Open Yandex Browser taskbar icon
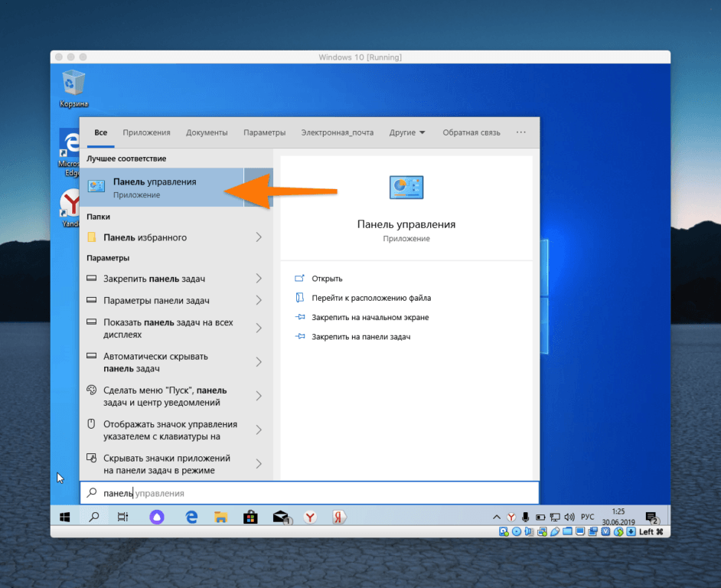The height and width of the screenshot is (588, 721). pyautogui.click(x=311, y=517)
